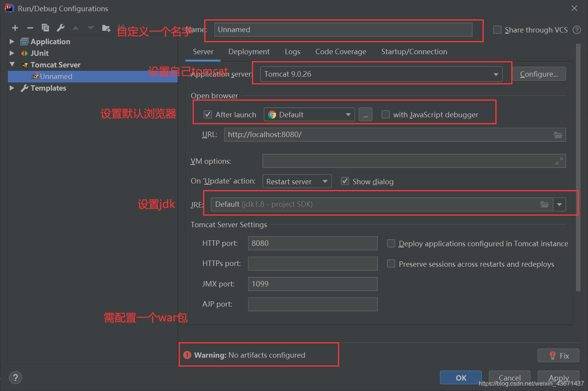The width and height of the screenshot is (588, 391).
Task: Click the Templates wrench icon in tree
Action: (x=24, y=88)
